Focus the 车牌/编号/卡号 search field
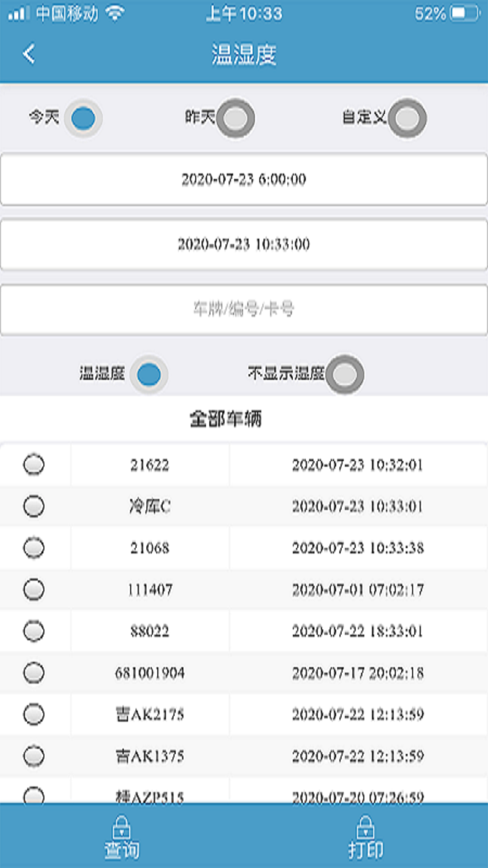This screenshot has width=488, height=868. [244, 310]
